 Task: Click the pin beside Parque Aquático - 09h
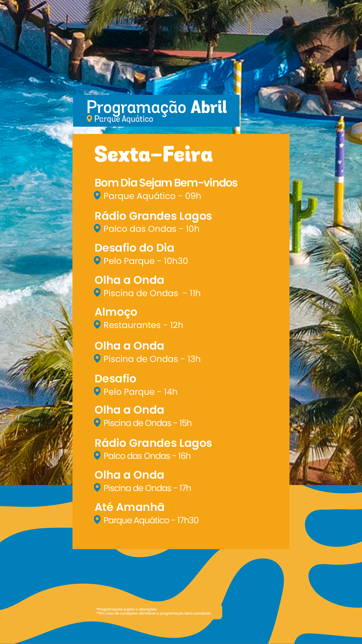97,195
